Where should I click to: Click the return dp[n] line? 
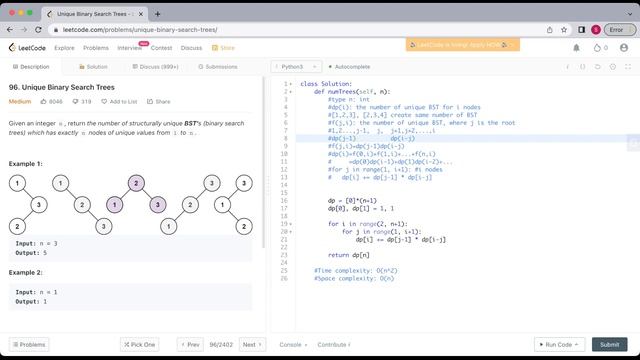coord(349,255)
